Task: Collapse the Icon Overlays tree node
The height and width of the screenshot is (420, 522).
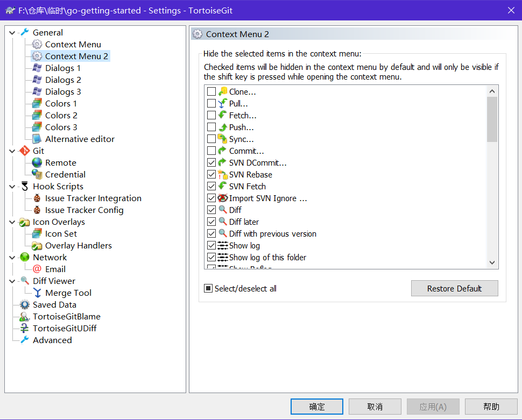Action: pos(12,222)
